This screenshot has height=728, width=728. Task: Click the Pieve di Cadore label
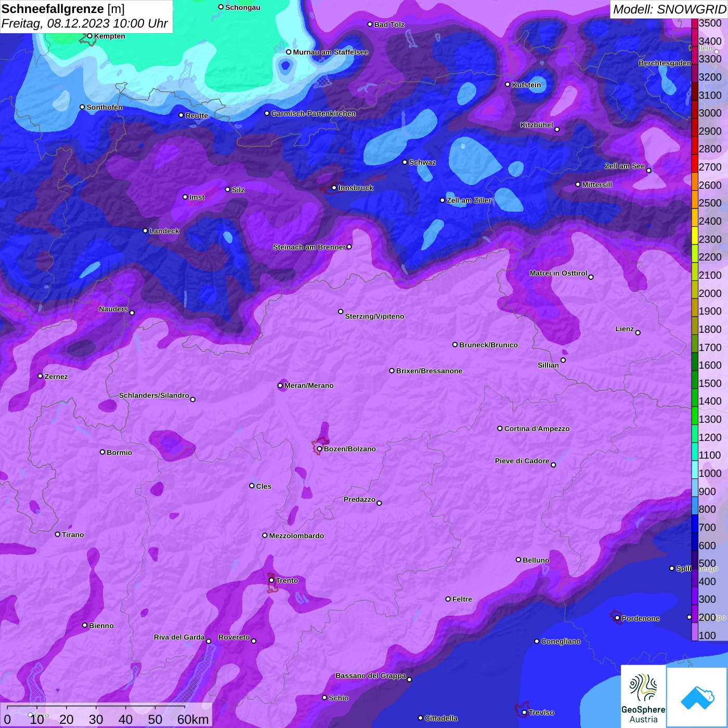522,461
